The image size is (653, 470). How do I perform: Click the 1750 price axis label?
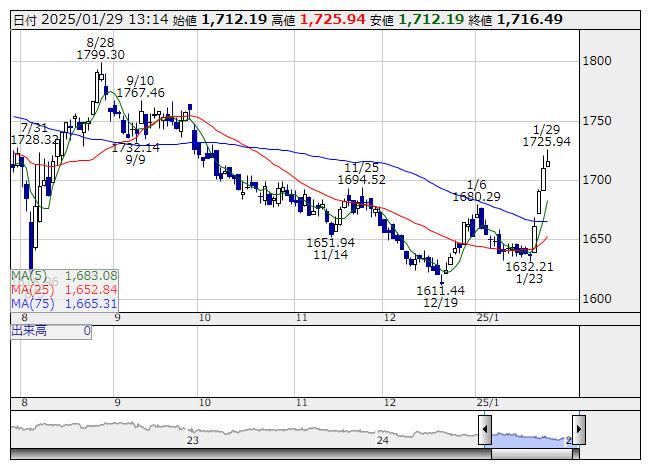coord(597,121)
